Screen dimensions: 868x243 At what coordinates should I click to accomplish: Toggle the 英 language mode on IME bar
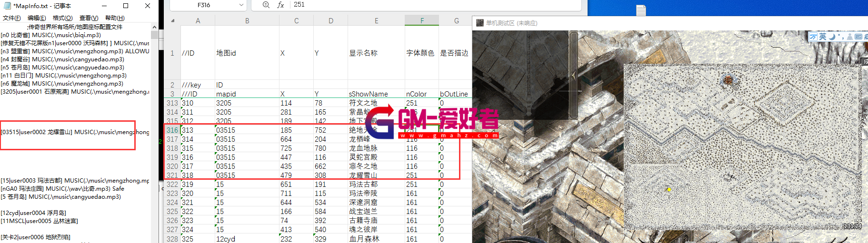coord(822,37)
